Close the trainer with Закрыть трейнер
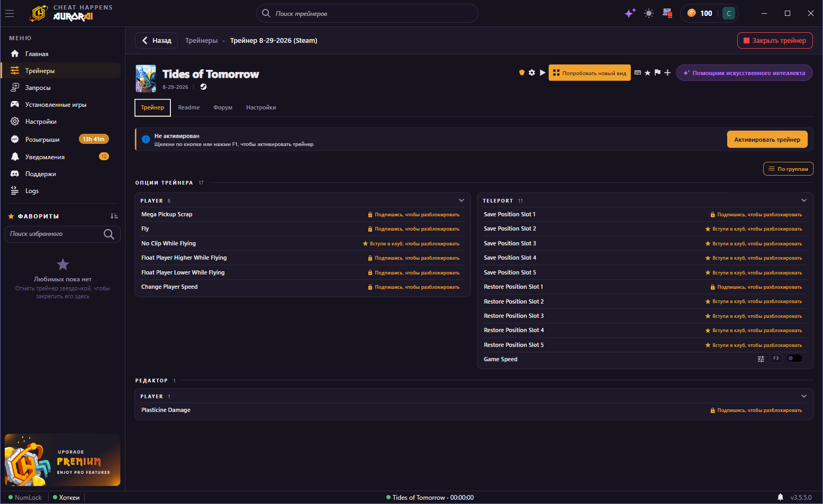The height and width of the screenshot is (504, 823). [x=775, y=41]
